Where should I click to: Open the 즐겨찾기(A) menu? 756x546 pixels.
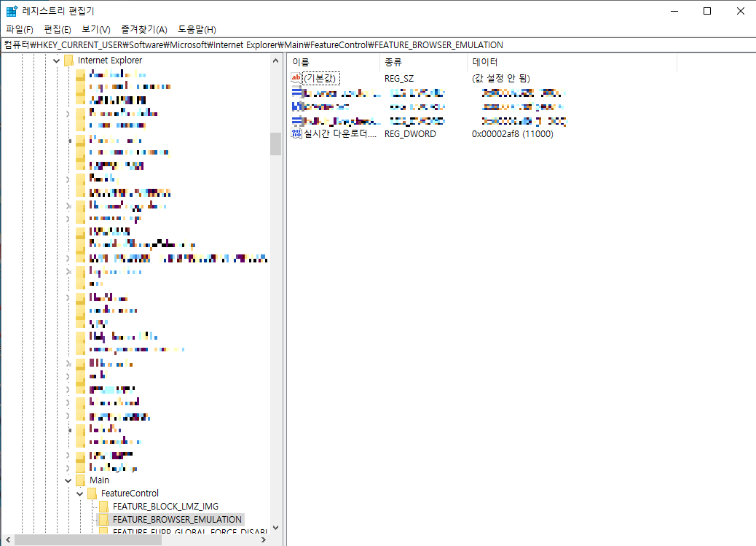[x=143, y=29]
